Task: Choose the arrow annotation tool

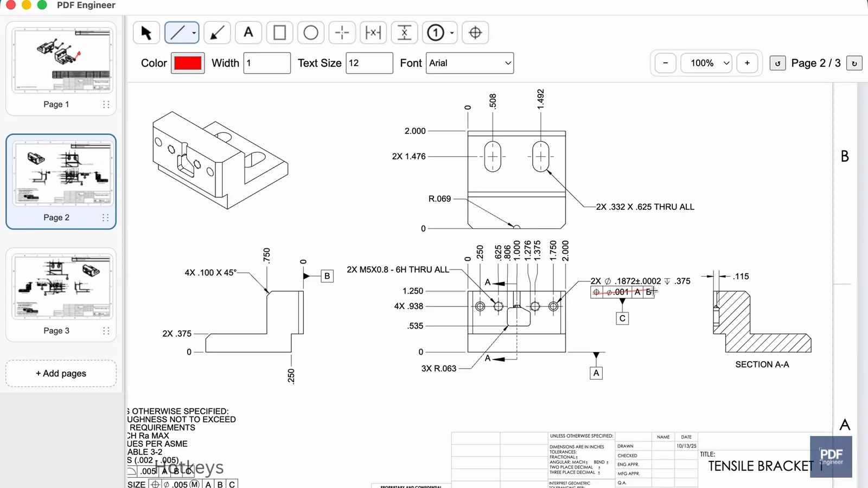Action: (217, 33)
